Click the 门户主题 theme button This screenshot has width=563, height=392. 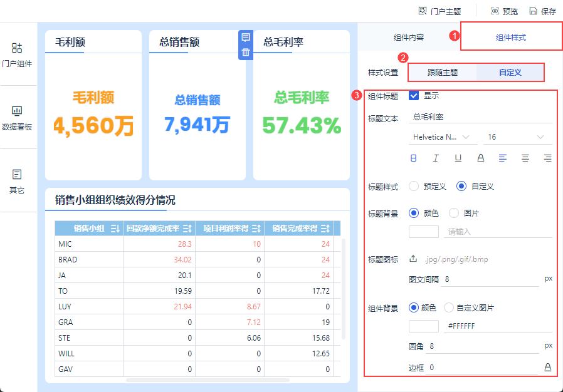440,11
